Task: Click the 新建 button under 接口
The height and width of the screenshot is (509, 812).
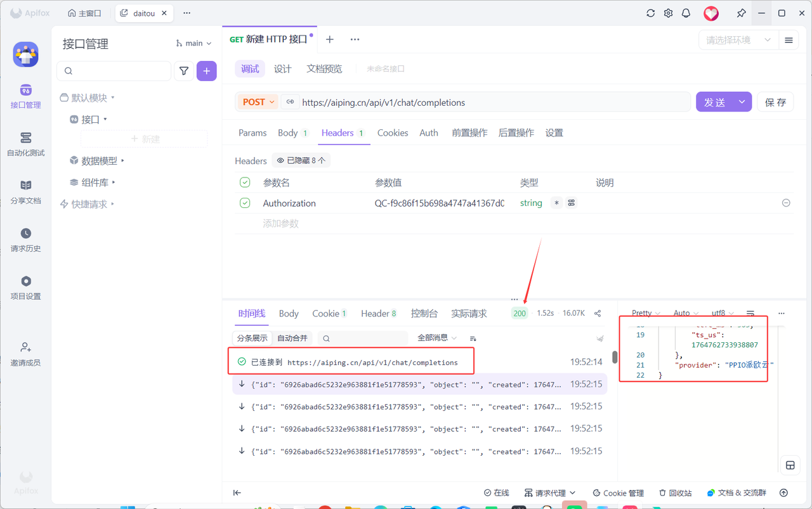Action: (x=144, y=139)
